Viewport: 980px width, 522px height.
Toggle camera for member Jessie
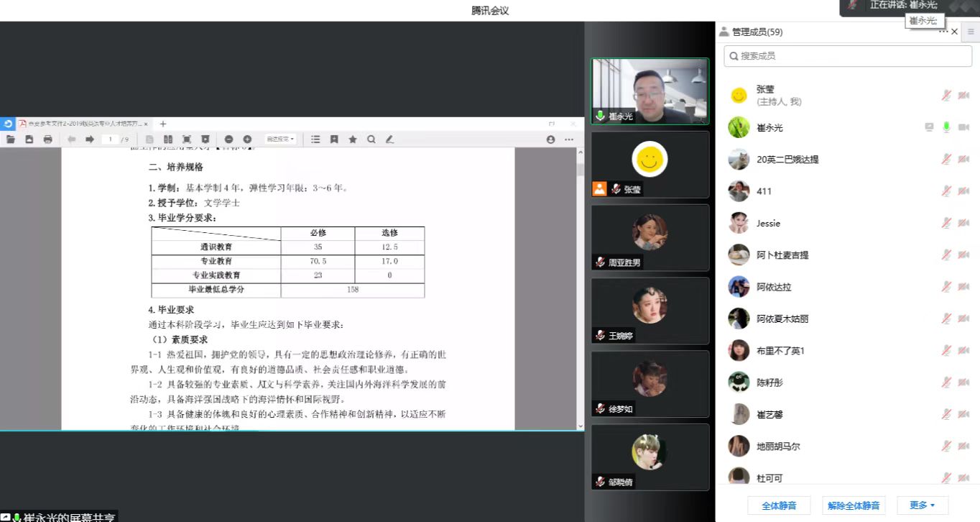coord(963,223)
